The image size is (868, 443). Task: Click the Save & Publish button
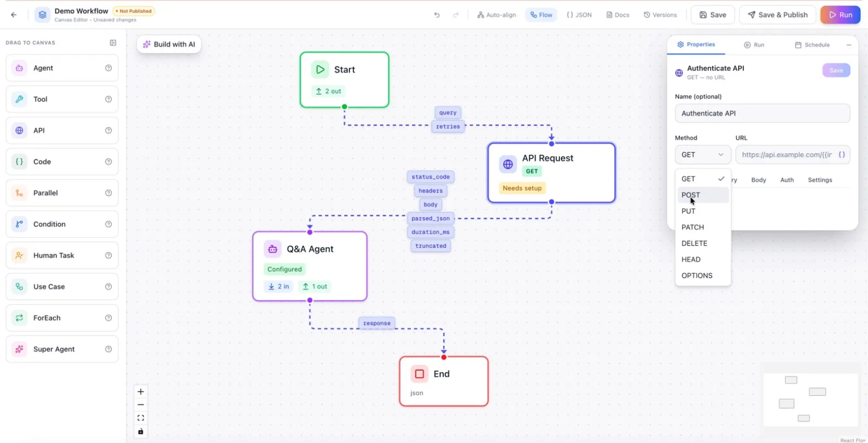pos(777,15)
